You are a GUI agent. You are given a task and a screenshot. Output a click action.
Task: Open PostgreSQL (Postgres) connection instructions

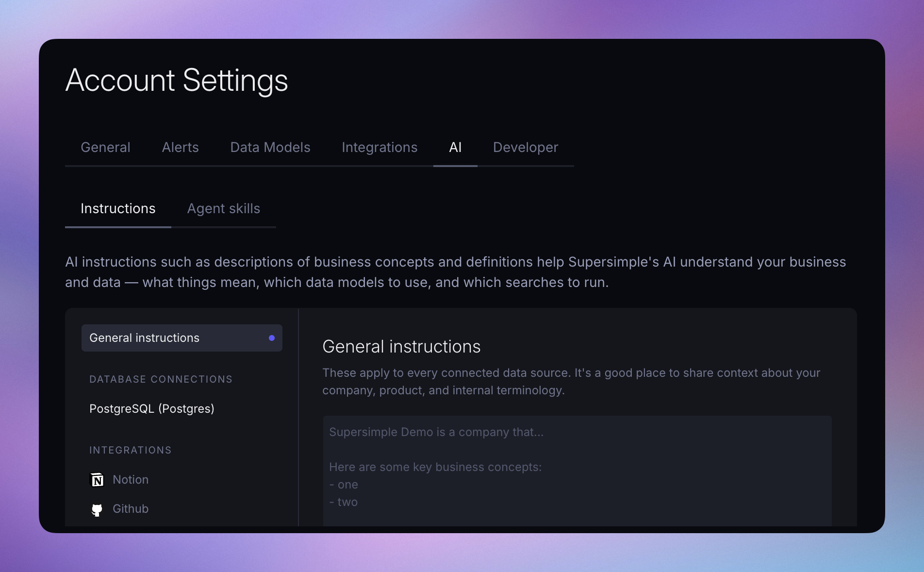point(152,409)
